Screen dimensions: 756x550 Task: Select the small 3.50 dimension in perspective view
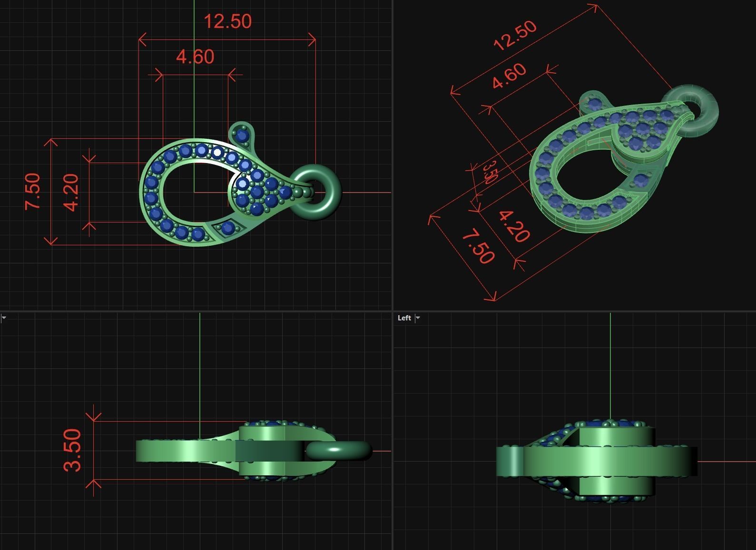(490, 172)
